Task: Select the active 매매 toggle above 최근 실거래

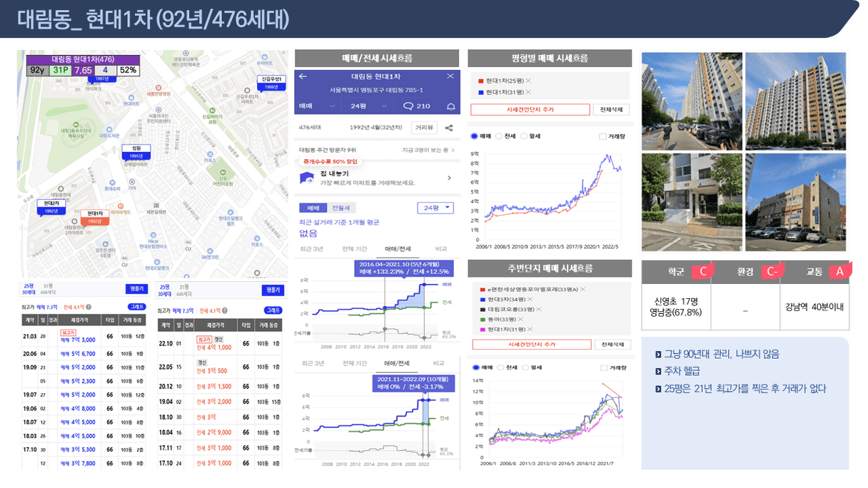Action: 313,208
